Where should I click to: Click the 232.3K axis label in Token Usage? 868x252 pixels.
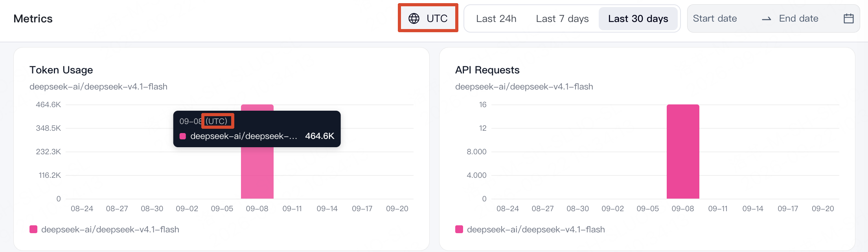tap(48, 152)
